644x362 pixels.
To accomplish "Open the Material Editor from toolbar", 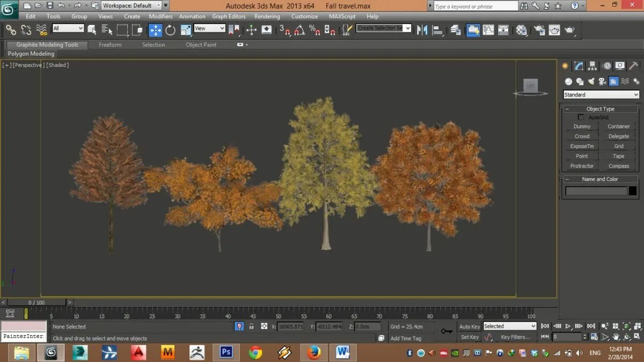I will coord(522,30).
